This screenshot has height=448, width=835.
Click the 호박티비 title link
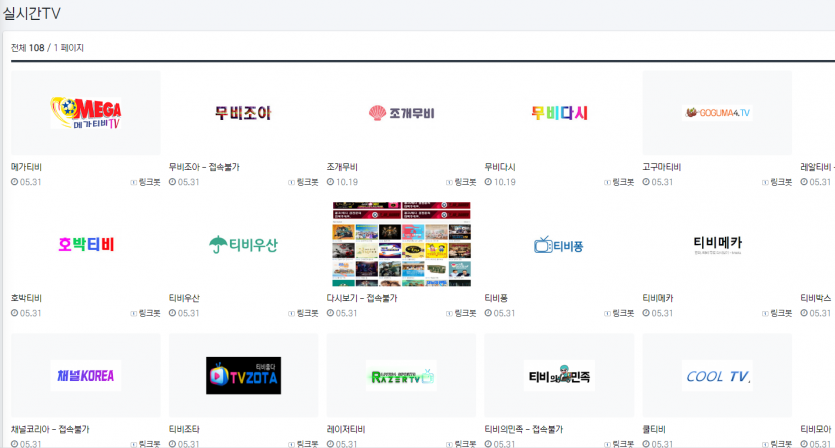click(26, 298)
